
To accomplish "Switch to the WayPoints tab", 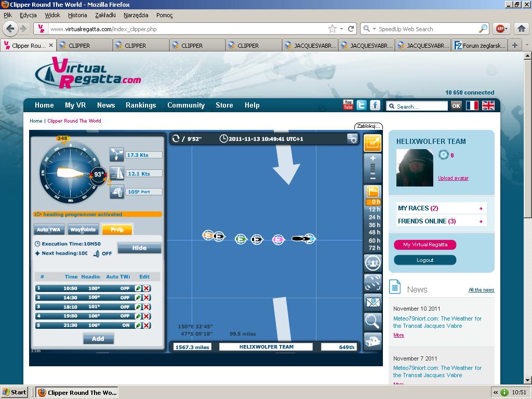I will point(83,229).
